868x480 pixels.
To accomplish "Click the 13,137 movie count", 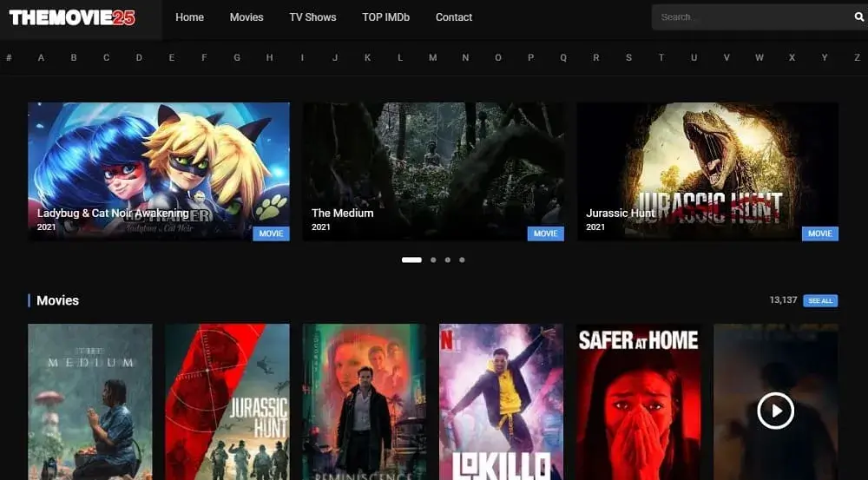I will click(x=783, y=300).
